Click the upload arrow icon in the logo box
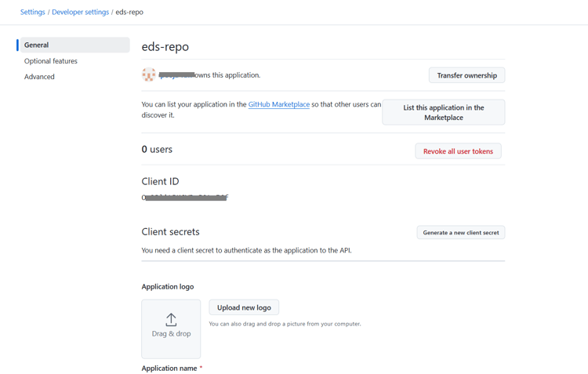 click(171, 319)
